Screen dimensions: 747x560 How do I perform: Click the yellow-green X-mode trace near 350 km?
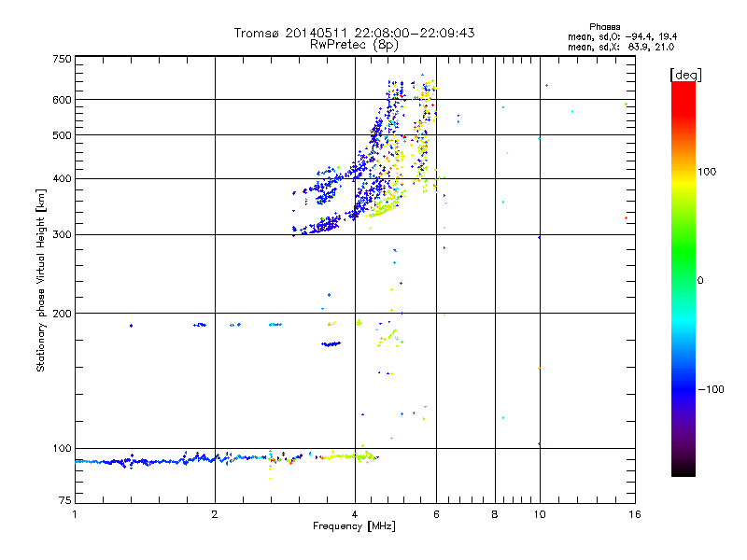(x=384, y=209)
